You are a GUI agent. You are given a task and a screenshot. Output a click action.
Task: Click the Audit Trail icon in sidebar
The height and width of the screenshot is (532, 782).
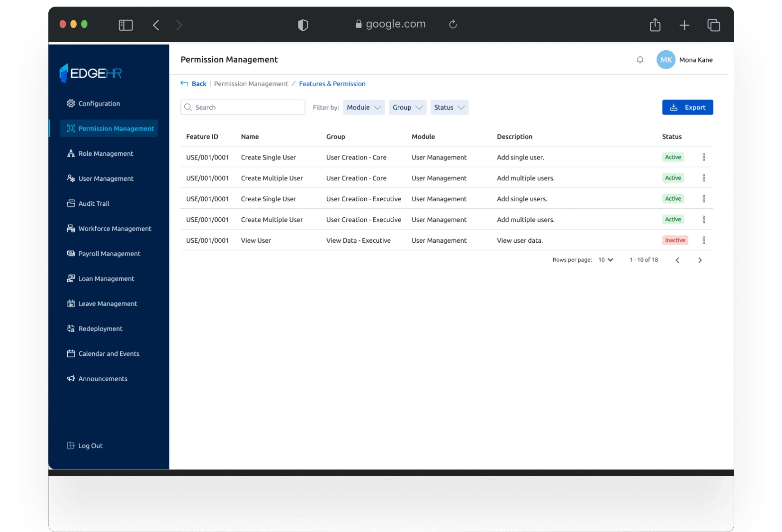pyautogui.click(x=71, y=204)
